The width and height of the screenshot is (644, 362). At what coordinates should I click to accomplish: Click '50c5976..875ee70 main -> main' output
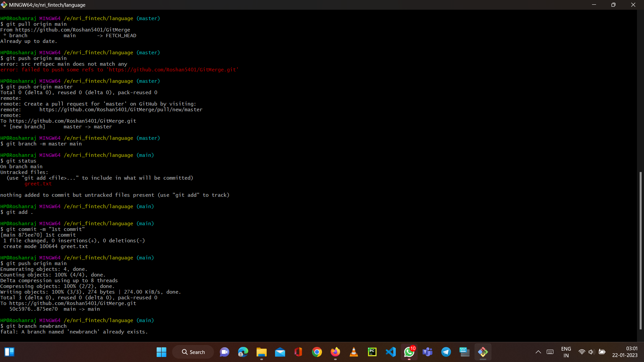[x=55, y=309]
